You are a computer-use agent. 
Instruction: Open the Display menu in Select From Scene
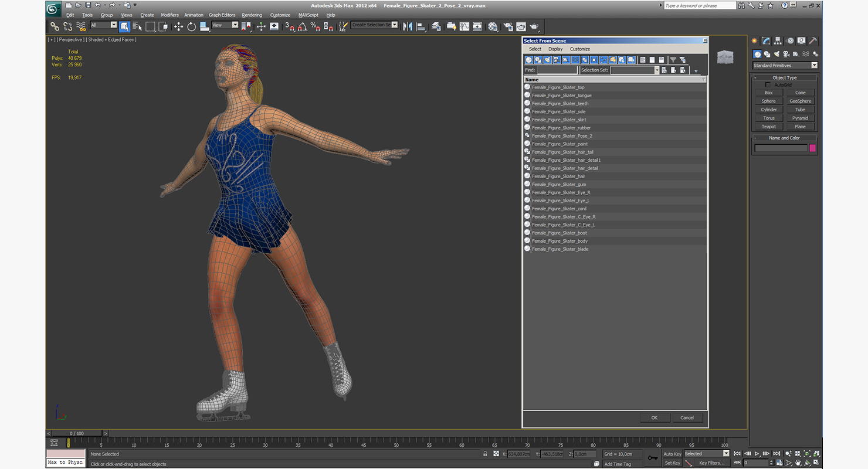555,49
